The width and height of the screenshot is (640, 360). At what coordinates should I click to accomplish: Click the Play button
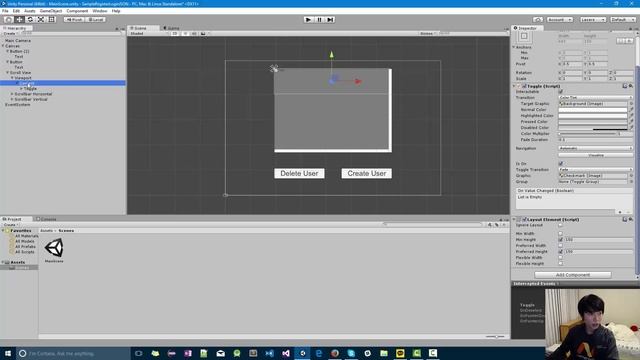tap(308, 20)
